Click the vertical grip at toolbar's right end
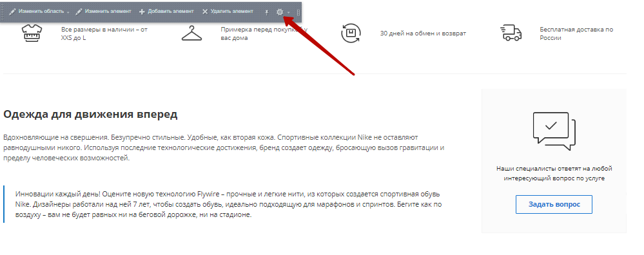 tap(298, 12)
